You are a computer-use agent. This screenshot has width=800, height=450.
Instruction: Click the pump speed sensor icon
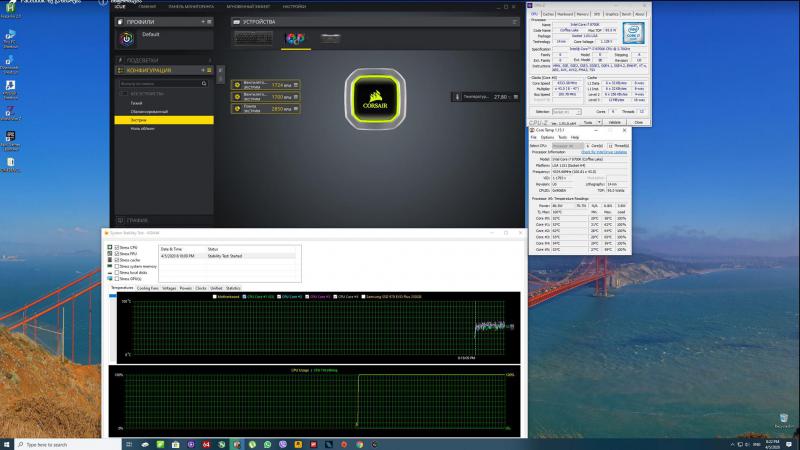point(237,109)
